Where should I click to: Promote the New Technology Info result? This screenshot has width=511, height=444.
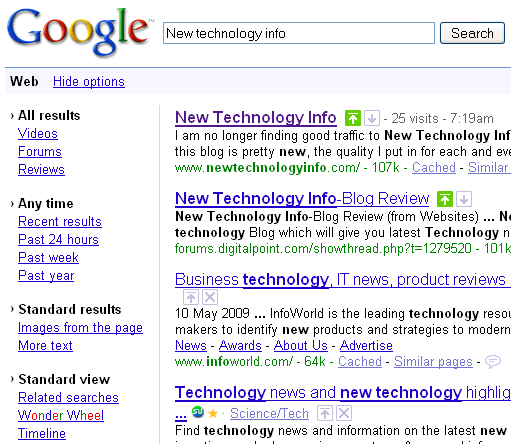point(353,118)
